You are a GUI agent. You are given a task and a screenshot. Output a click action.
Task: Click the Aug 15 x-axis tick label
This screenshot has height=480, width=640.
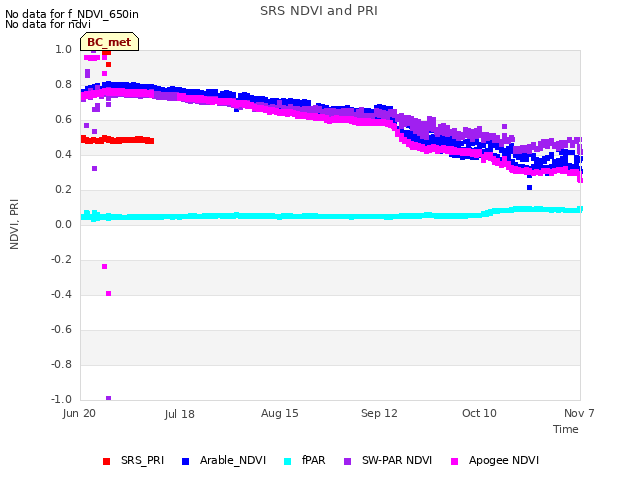pos(280,413)
